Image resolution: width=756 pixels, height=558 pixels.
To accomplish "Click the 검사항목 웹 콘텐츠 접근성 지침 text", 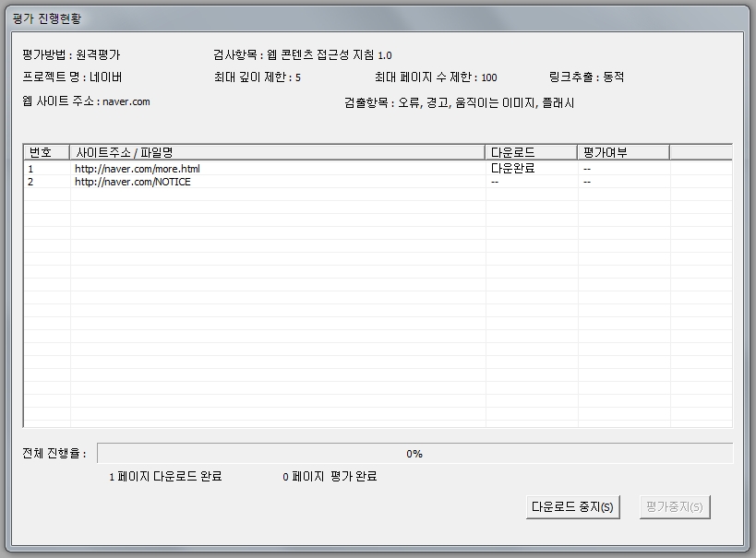I will click(308, 54).
